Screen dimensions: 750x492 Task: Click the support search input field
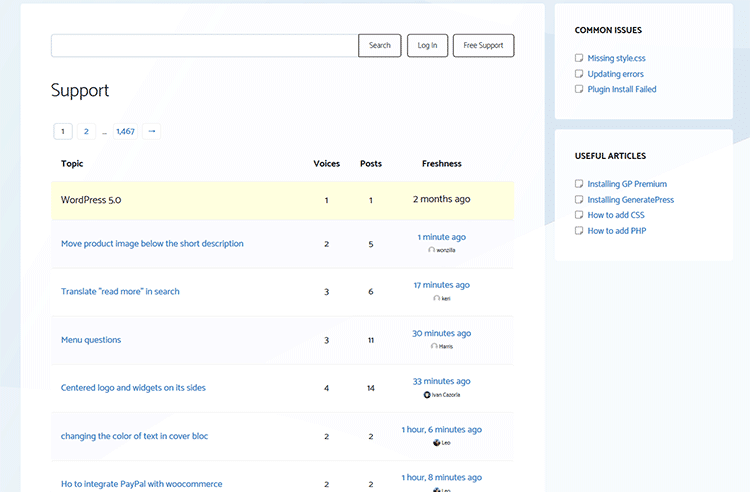[x=205, y=45]
